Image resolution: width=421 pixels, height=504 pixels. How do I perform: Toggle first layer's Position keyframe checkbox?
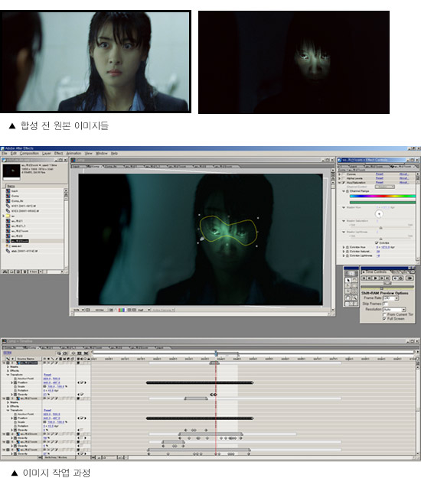pos(82,382)
